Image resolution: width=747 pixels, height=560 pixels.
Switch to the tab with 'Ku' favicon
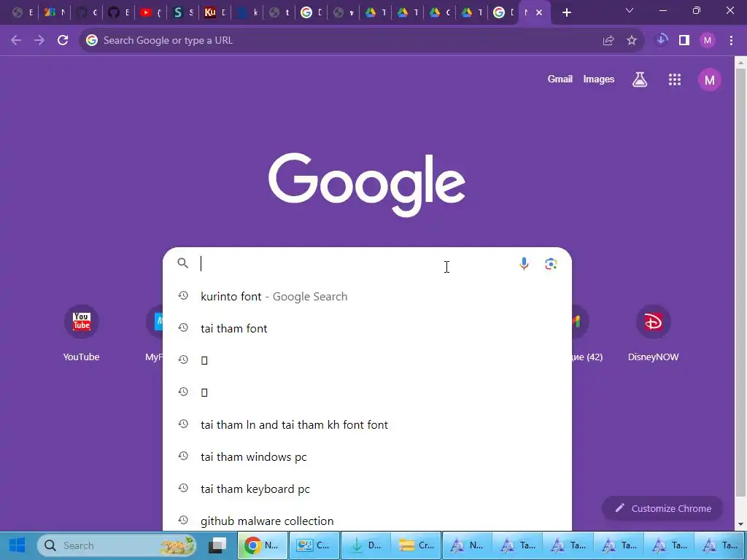pos(214,13)
